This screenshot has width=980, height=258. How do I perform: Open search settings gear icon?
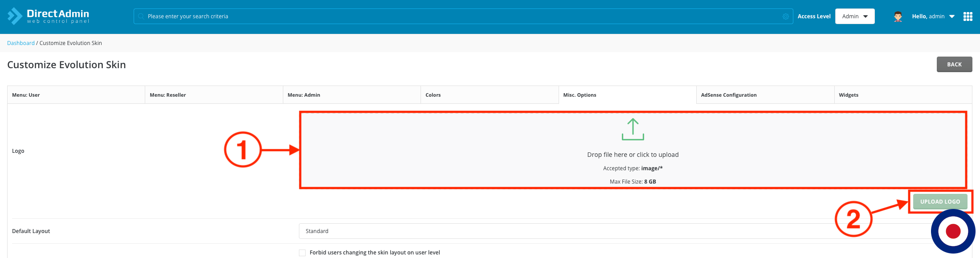(x=785, y=16)
